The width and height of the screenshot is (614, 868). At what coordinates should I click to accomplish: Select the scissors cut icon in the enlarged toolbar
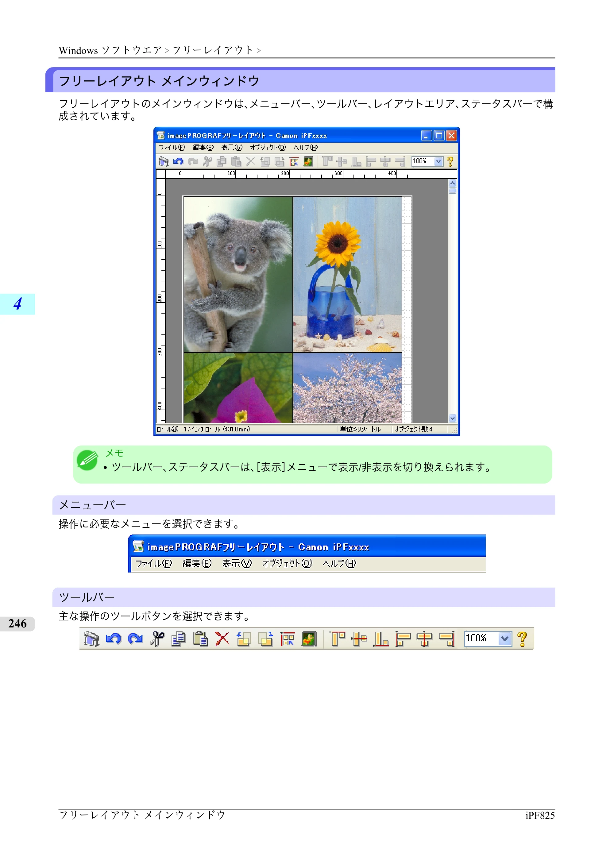point(157,639)
